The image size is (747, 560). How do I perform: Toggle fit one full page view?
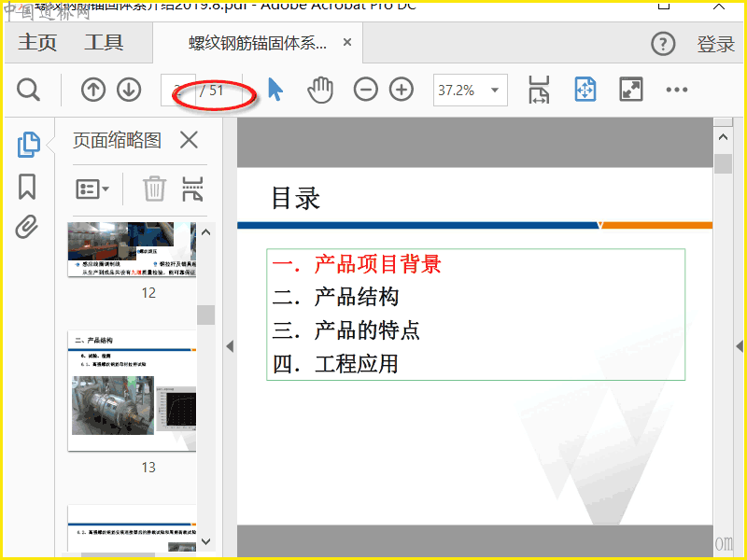(x=585, y=90)
